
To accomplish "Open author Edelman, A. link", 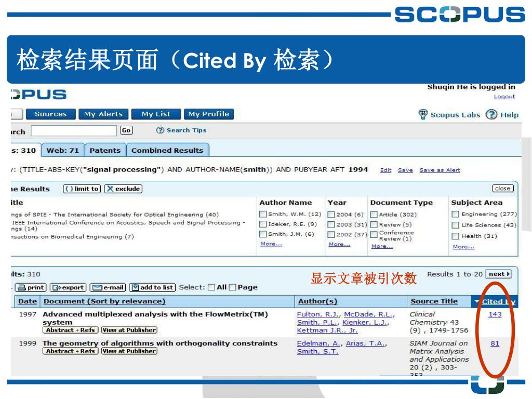I will click(x=318, y=343).
